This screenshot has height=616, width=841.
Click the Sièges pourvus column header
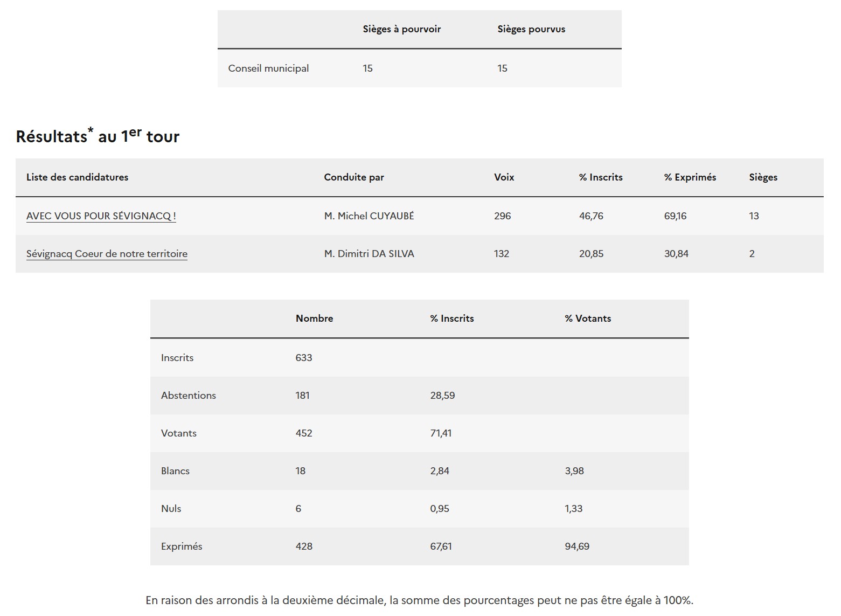[531, 29]
